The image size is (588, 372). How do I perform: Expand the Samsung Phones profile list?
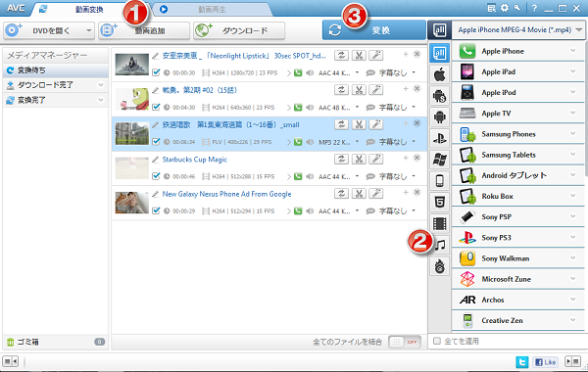(517, 134)
